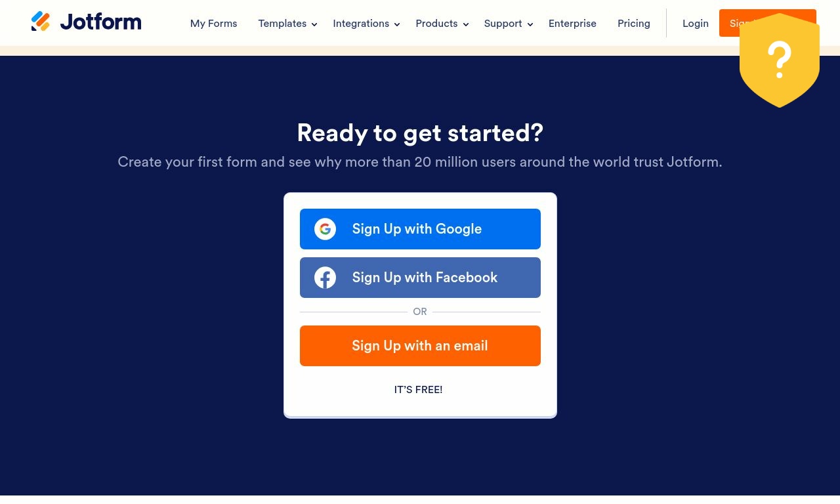
Task: Open the yellow question-mark shield help badge
Action: pos(779,60)
